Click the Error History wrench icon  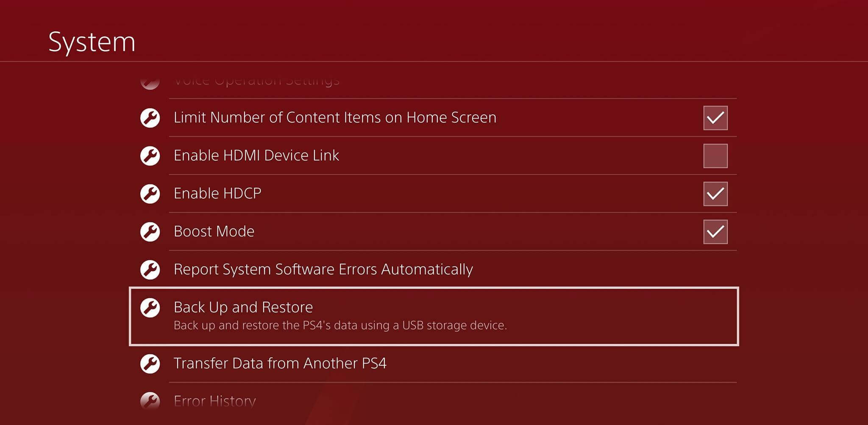(x=150, y=400)
